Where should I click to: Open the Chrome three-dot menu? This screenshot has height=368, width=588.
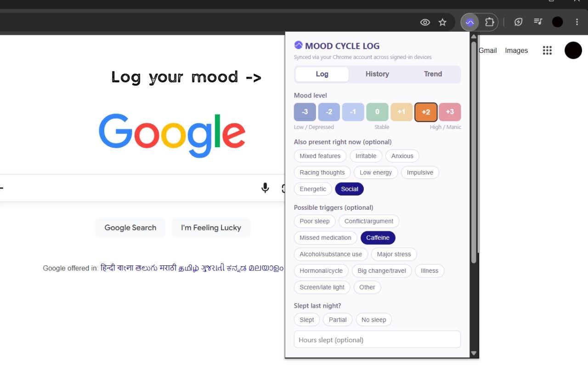[577, 22]
